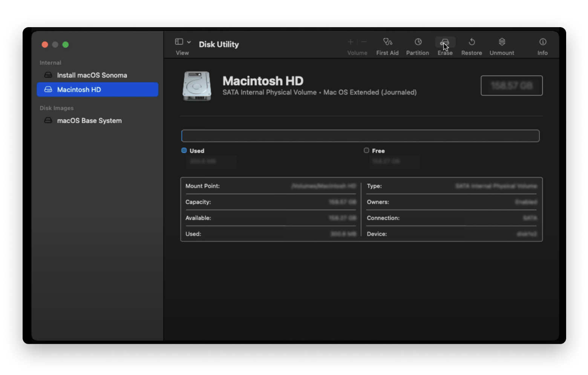Click the Disk Utility window title
The width and height of the screenshot is (588, 375).
pos(219,45)
